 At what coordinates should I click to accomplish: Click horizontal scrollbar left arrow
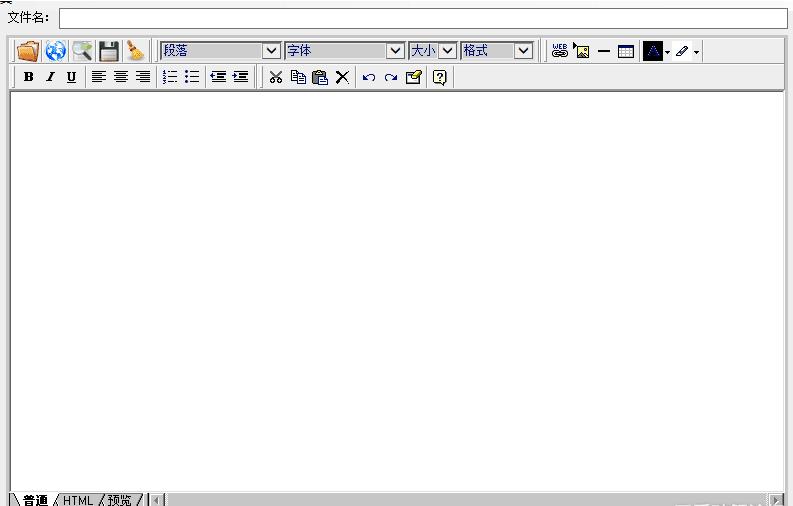(x=157, y=500)
